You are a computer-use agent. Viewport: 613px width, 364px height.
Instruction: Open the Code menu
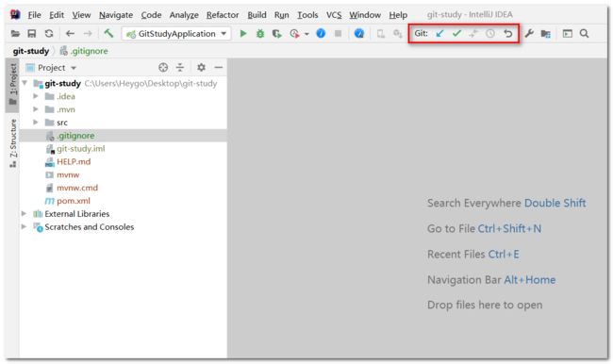click(151, 15)
